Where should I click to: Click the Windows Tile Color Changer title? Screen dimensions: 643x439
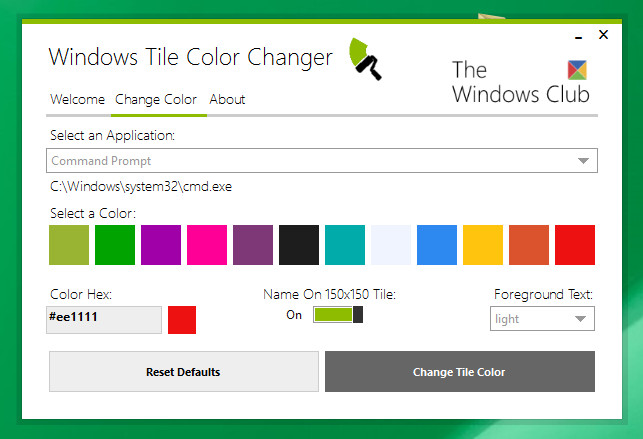[x=191, y=57]
